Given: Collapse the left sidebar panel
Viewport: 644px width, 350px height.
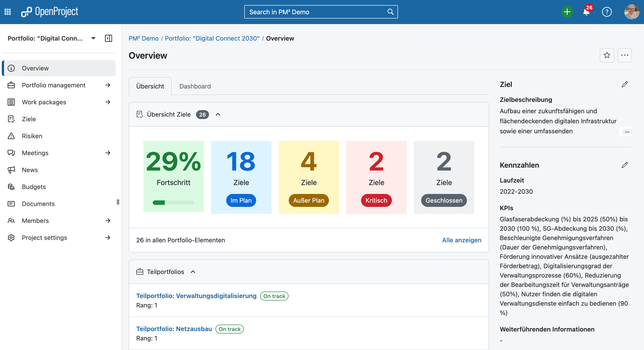Looking at the screenshot, I should point(108,38).
